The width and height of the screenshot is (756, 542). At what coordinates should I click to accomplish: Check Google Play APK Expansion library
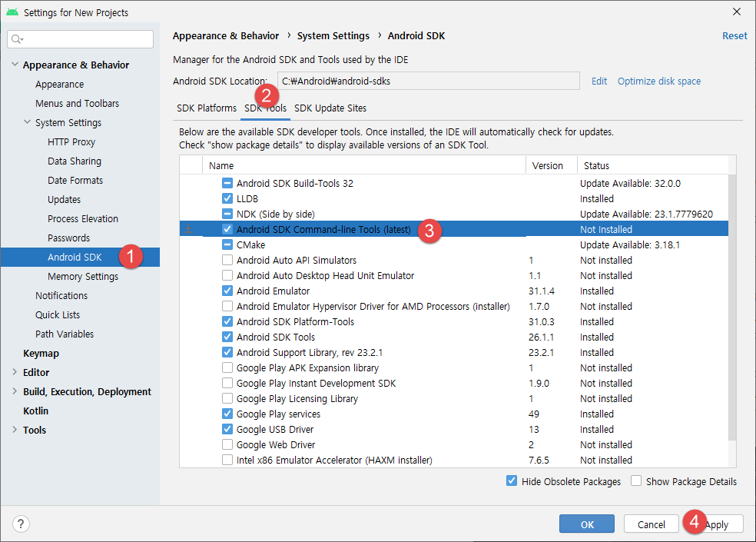(227, 367)
